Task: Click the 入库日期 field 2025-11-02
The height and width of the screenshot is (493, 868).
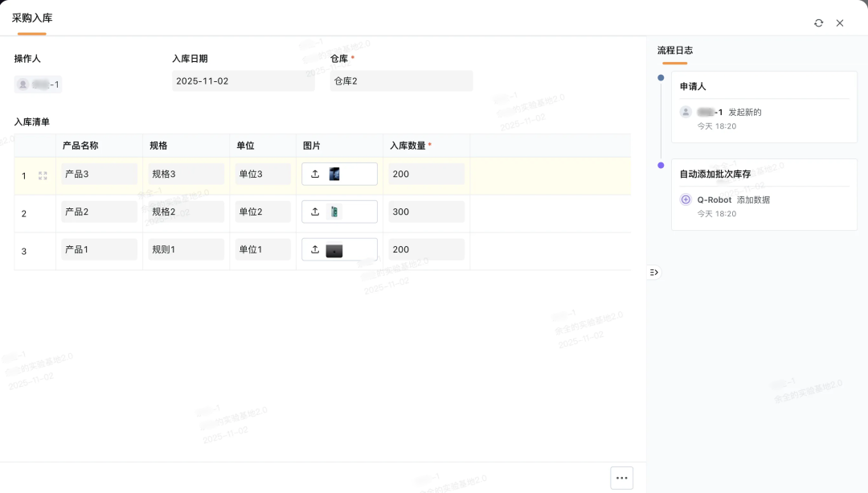Action: pos(243,81)
